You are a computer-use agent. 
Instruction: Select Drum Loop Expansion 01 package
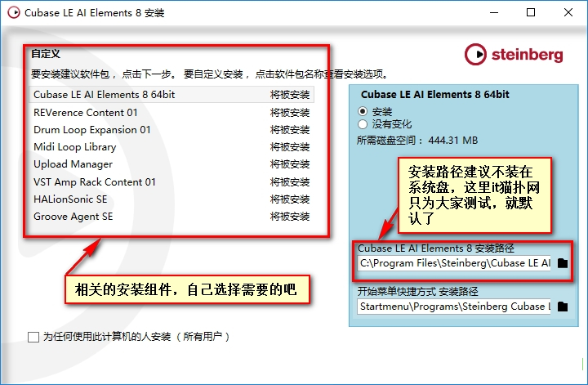[x=171, y=130]
